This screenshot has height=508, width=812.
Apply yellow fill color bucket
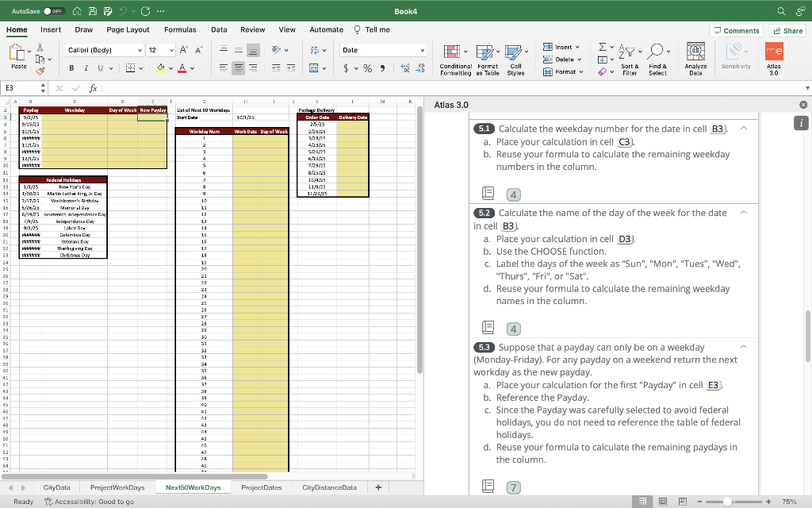[x=160, y=68]
